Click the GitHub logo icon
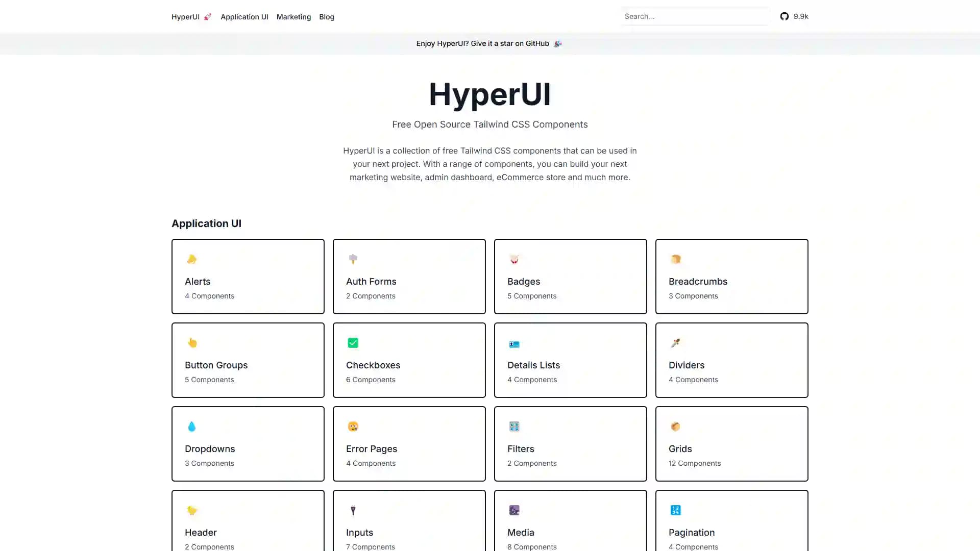The image size is (980, 551). (x=785, y=16)
